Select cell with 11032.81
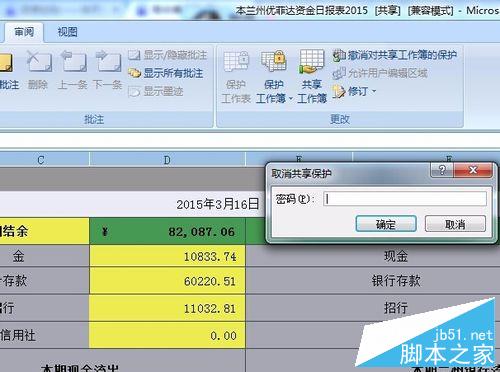This screenshot has height=372, width=500. click(167, 308)
